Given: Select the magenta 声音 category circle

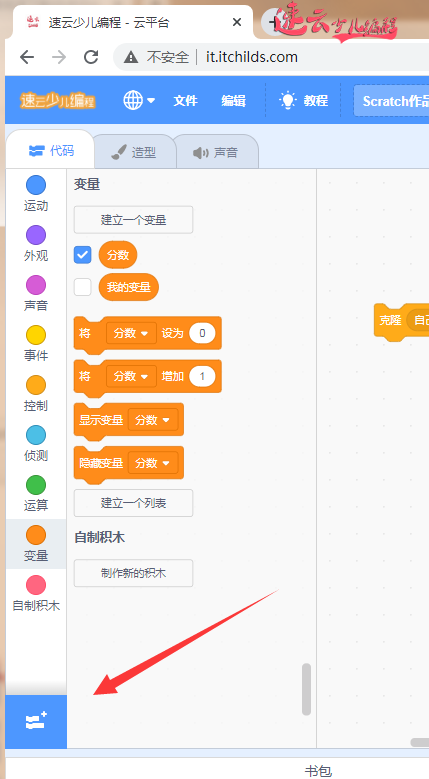Looking at the screenshot, I should pyautogui.click(x=36, y=285).
